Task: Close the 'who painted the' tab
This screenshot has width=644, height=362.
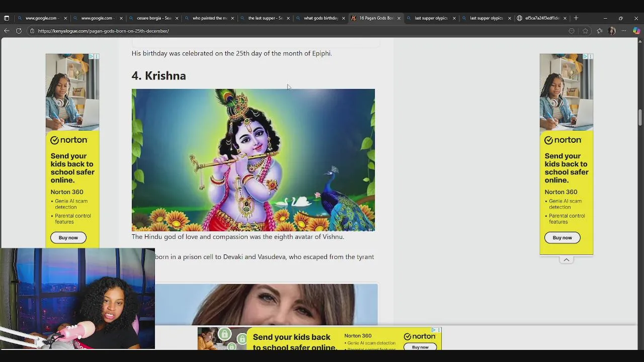Action: point(232,18)
